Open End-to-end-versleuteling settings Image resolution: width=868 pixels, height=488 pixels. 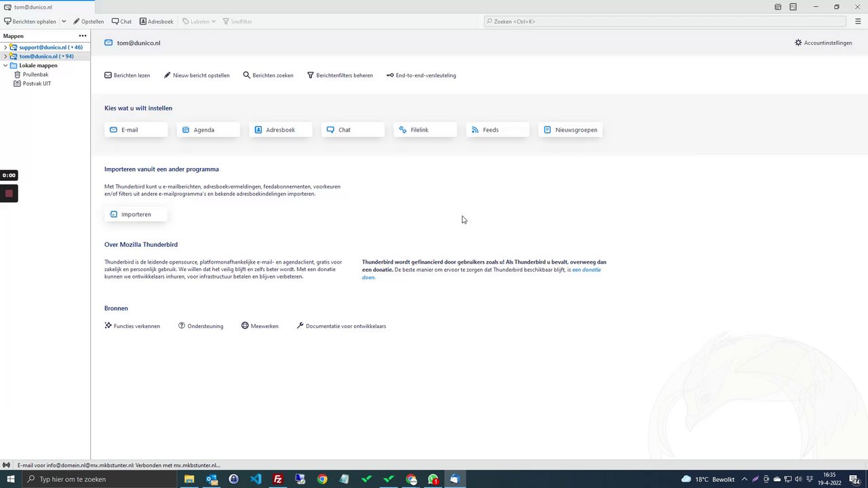(x=421, y=75)
